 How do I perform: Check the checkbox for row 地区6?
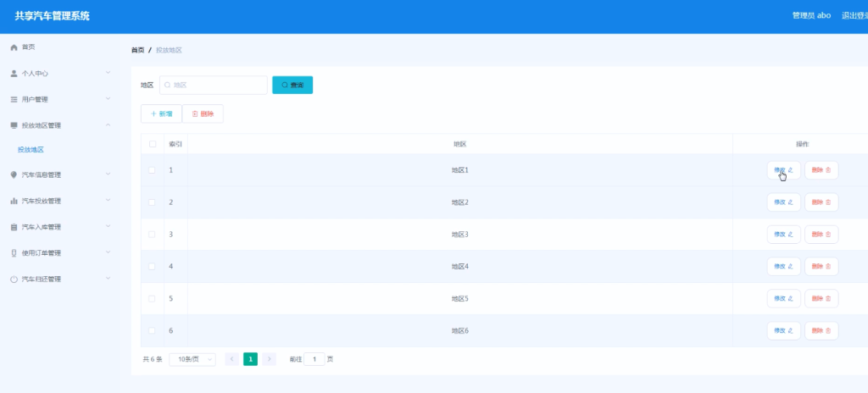153,331
